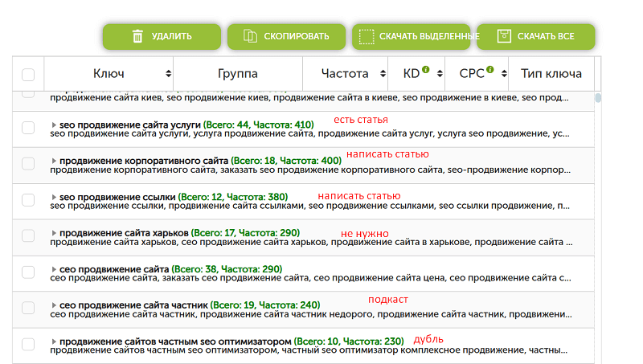The width and height of the screenshot is (643, 364).
Task: Click the trash icon on Удалить button
Action: pyautogui.click(x=137, y=36)
